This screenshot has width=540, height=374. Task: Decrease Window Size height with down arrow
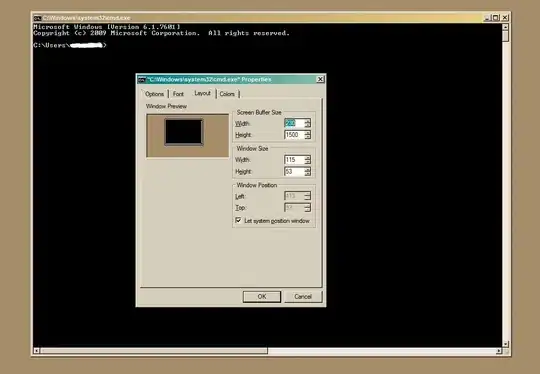(308, 174)
